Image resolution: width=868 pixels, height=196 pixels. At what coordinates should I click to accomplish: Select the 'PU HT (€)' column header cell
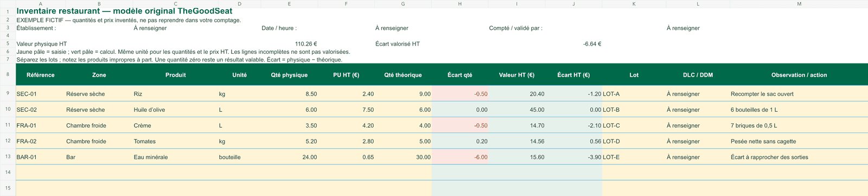pyautogui.click(x=346, y=75)
